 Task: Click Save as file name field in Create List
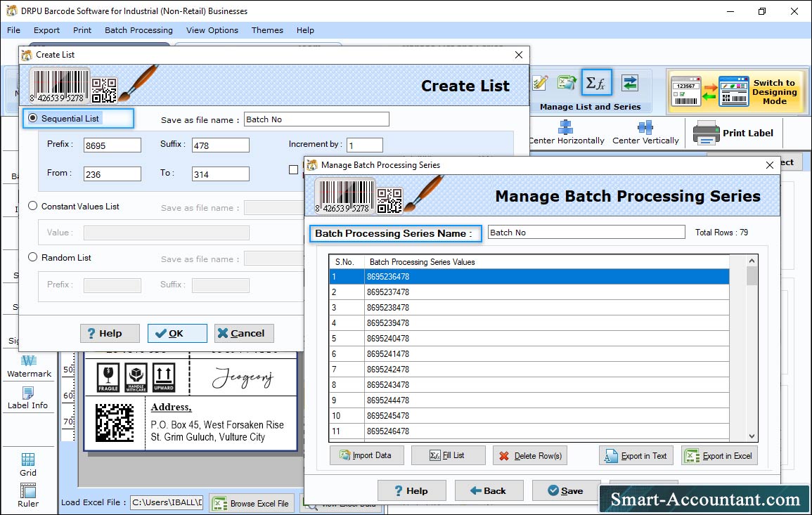(316, 119)
